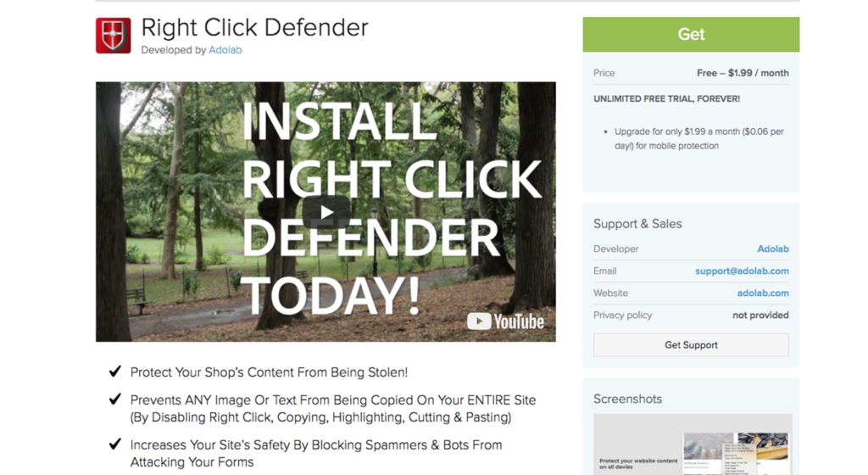Click the checkmark beside Protect Your Shop's Content
868x475 pixels.
click(x=115, y=372)
